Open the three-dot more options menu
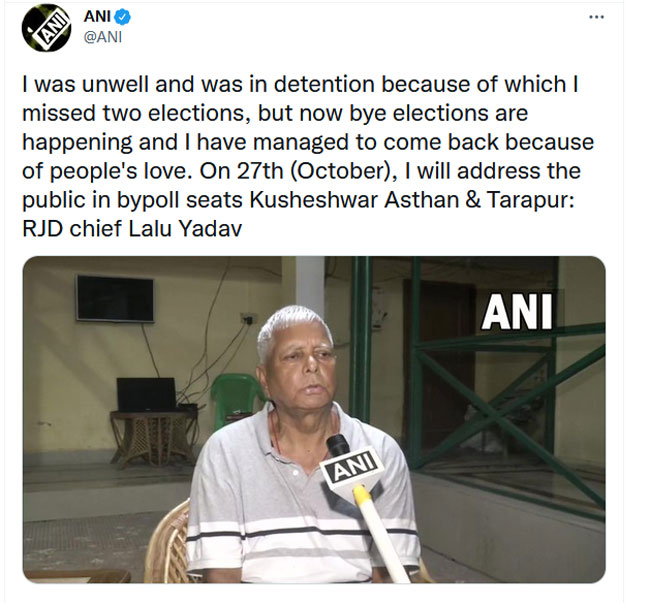The width and height of the screenshot is (650, 603). pyautogui.click(x=596, y=17)
